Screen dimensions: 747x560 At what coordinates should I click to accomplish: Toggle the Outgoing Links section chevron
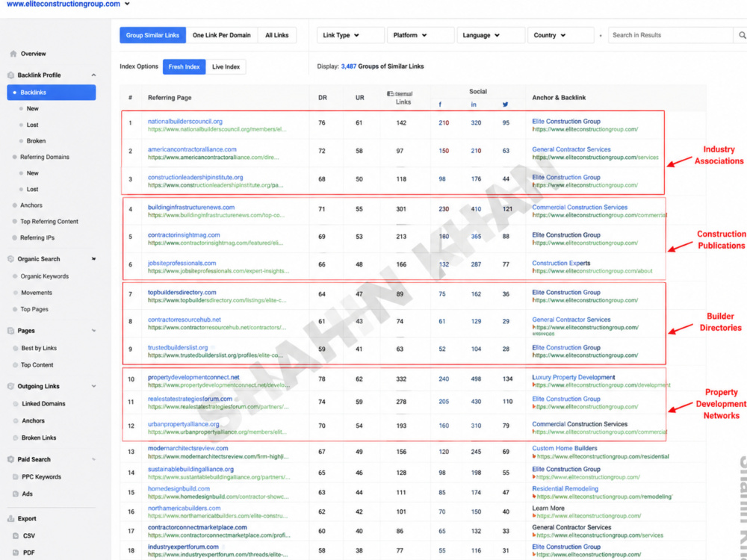[x=93, y=386]
